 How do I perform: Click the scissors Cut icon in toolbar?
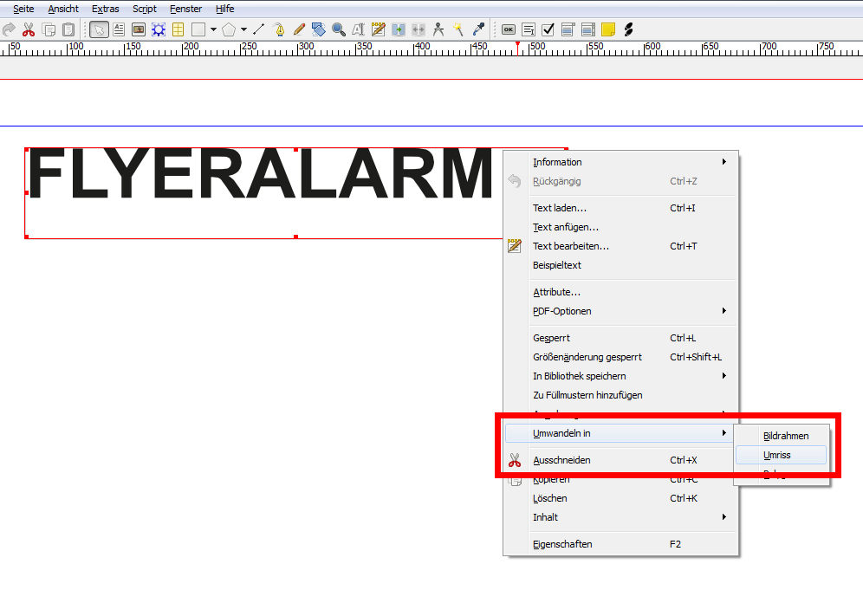pyautogui.click(x=29, y=29)
